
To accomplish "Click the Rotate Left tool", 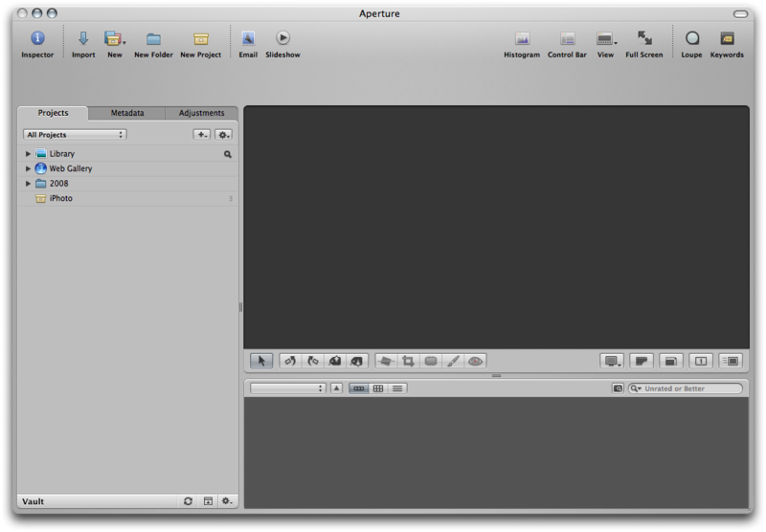I will 291,361.
